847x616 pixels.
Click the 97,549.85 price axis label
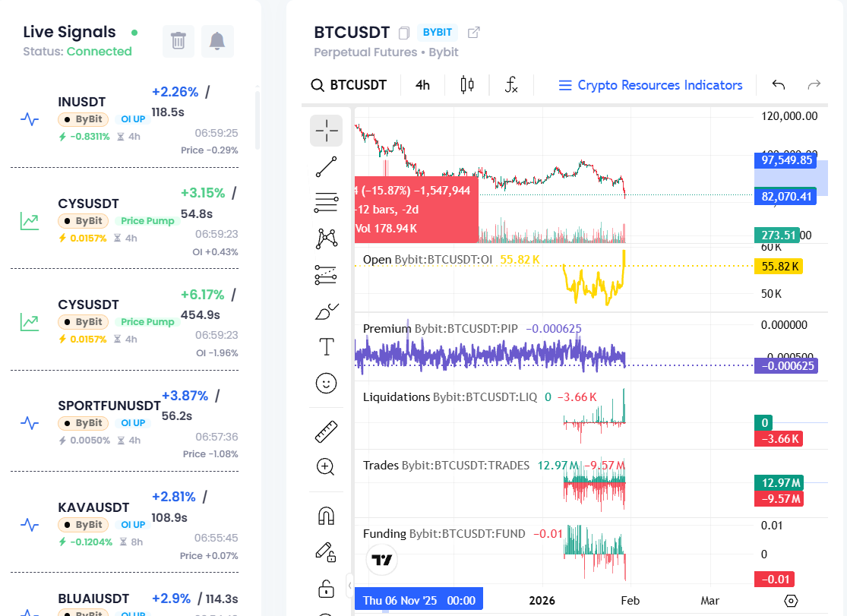(786, 160)
